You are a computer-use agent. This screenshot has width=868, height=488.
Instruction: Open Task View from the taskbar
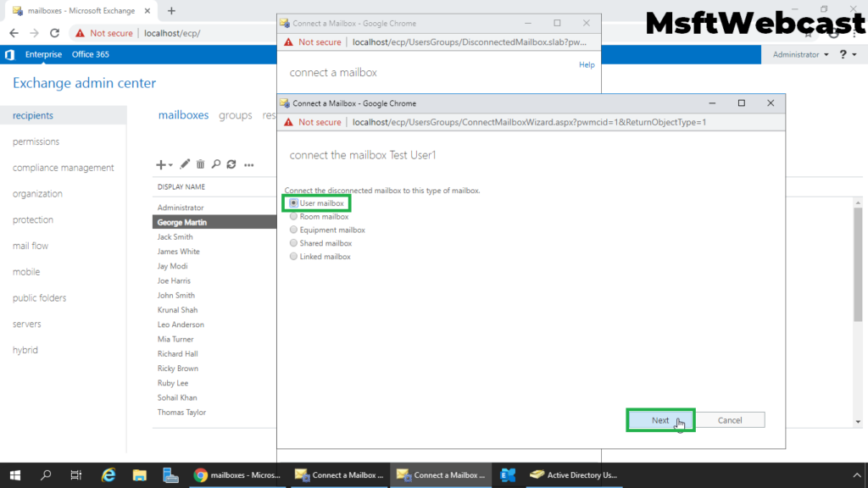tap(75, 474)
